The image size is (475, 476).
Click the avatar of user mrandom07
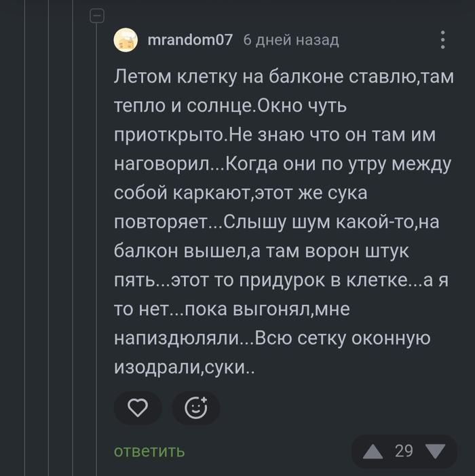(127, 40)
